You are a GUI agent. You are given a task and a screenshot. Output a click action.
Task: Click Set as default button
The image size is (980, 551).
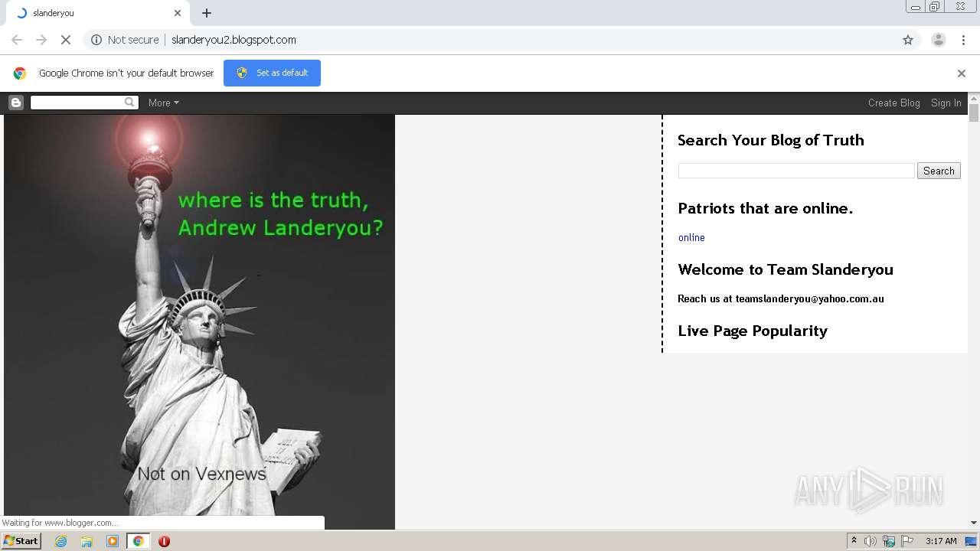click(272, 73)
